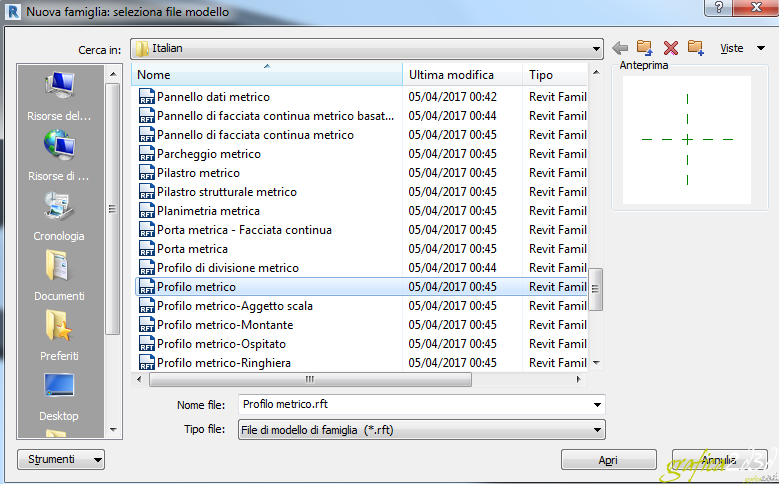Click RFT icon of Planimetria metrica
The image size is (779, 484).
tap(147, 211)
